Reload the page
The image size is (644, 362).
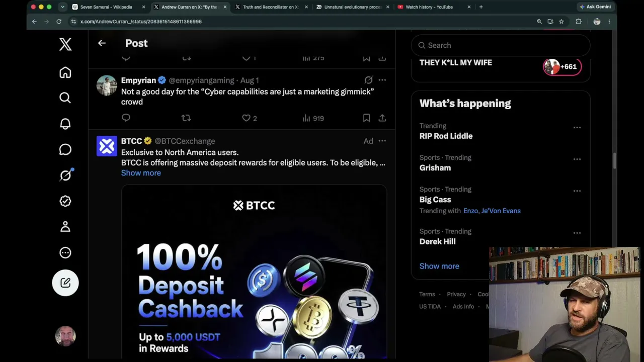[59, 22]
